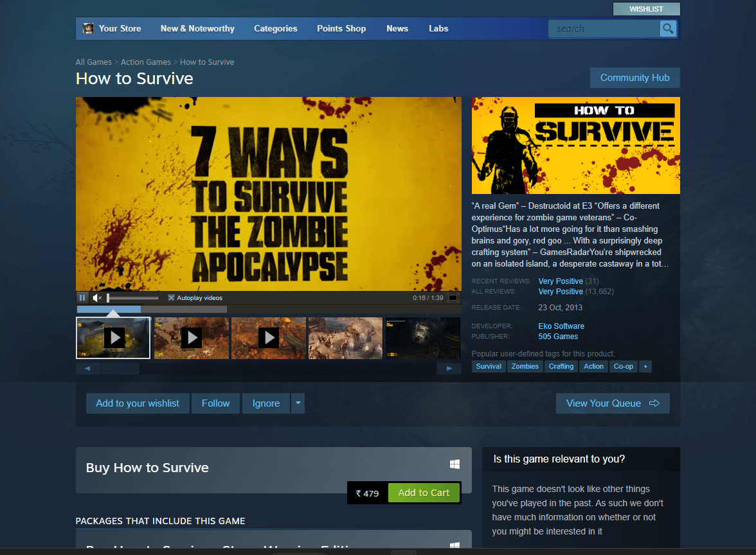Click How to Survive breadcrumb link
Image resolution: width=756 pixels, height=555 pixels.
tap(207, 62)
